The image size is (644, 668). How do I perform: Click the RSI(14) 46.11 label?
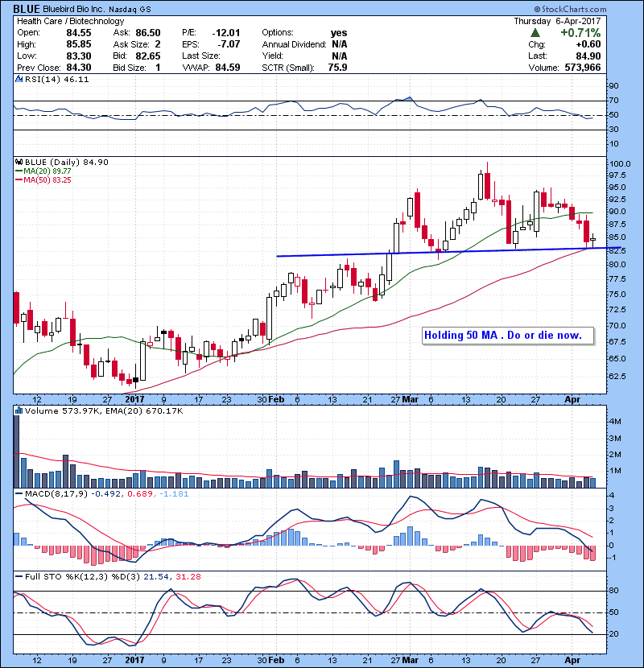[56, 79]
